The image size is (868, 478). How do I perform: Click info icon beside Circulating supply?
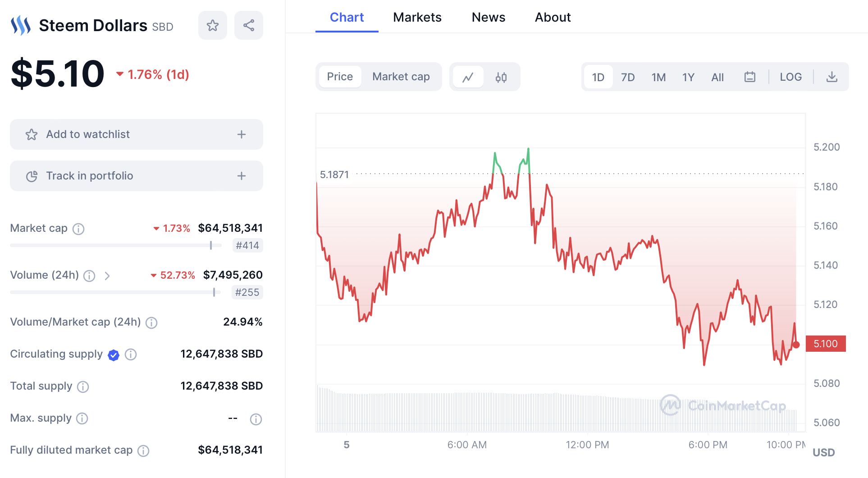(131, 354)
